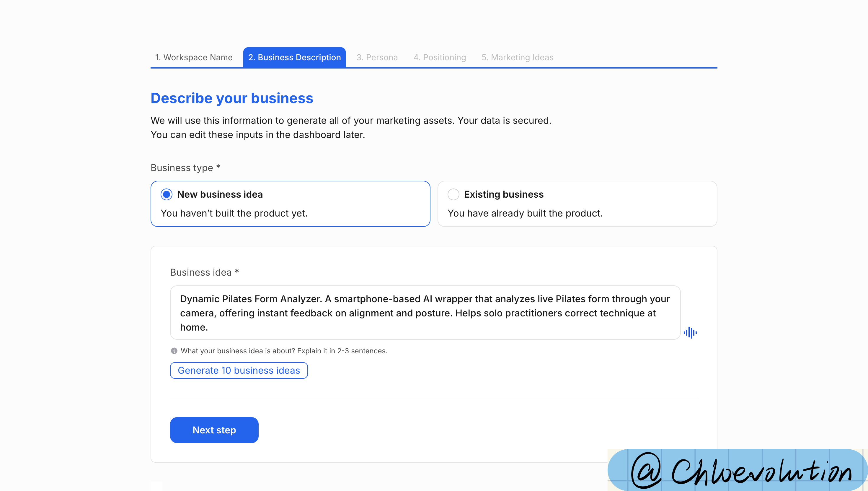Click the Business idea field label
868x491 pixels.
[205, 272]
